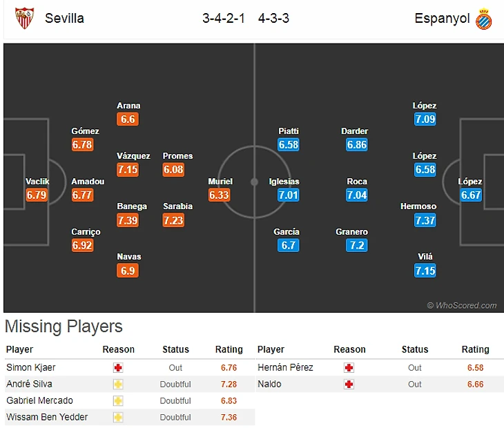The image size is (504, 428).
Task: Click the WhoScored.com watermark link
Action: 462,305
